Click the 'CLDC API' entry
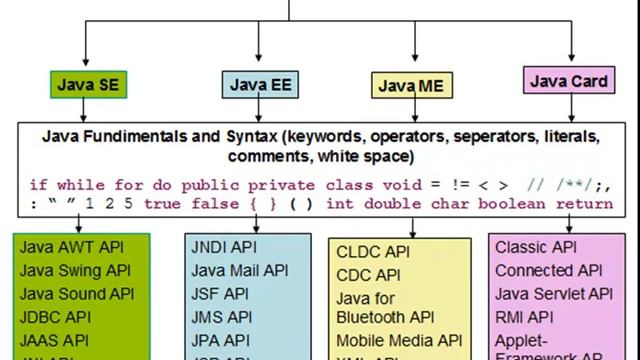This screenshot has width=640, height=360. point(373,252)
